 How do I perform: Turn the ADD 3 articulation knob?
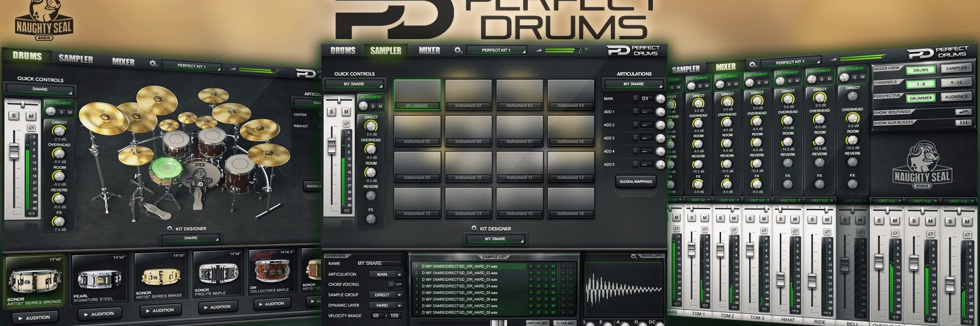coord(660,138)
